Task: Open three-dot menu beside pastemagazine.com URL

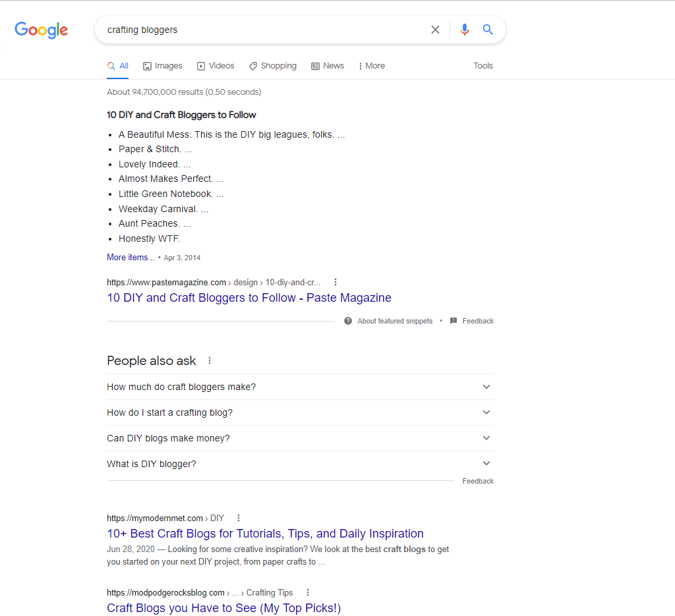Action: (x=336, y=282)
